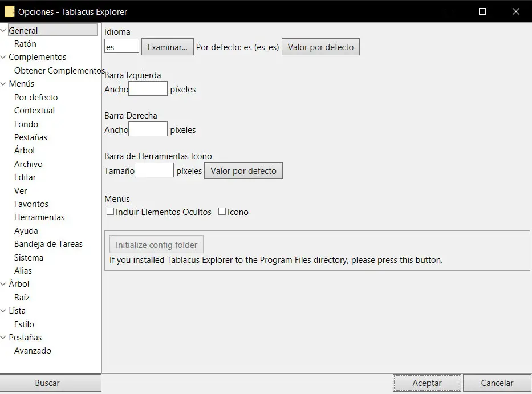Open Archivo menu settings

point(28,164)
